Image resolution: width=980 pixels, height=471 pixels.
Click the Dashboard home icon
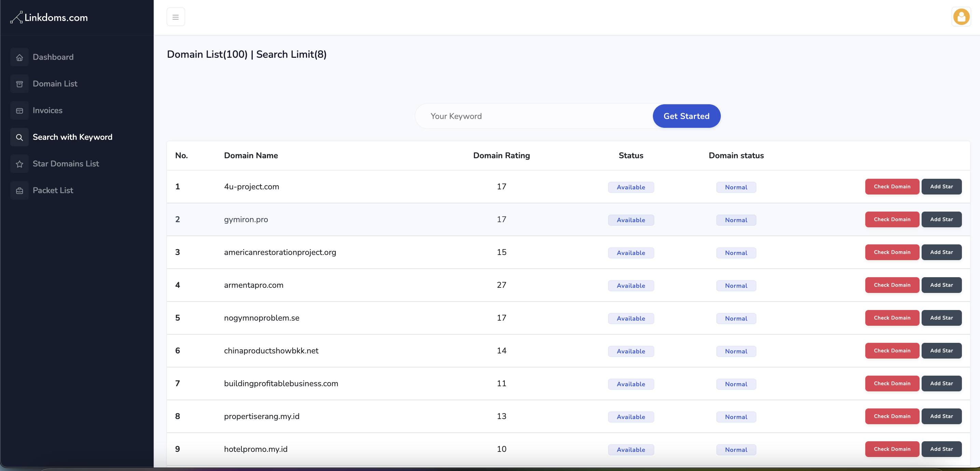[19, 57]
